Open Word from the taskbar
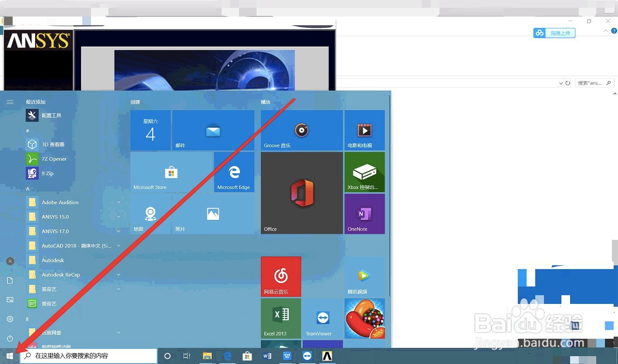The height and width of the screenshot is (364, 618). coord(267,356)
